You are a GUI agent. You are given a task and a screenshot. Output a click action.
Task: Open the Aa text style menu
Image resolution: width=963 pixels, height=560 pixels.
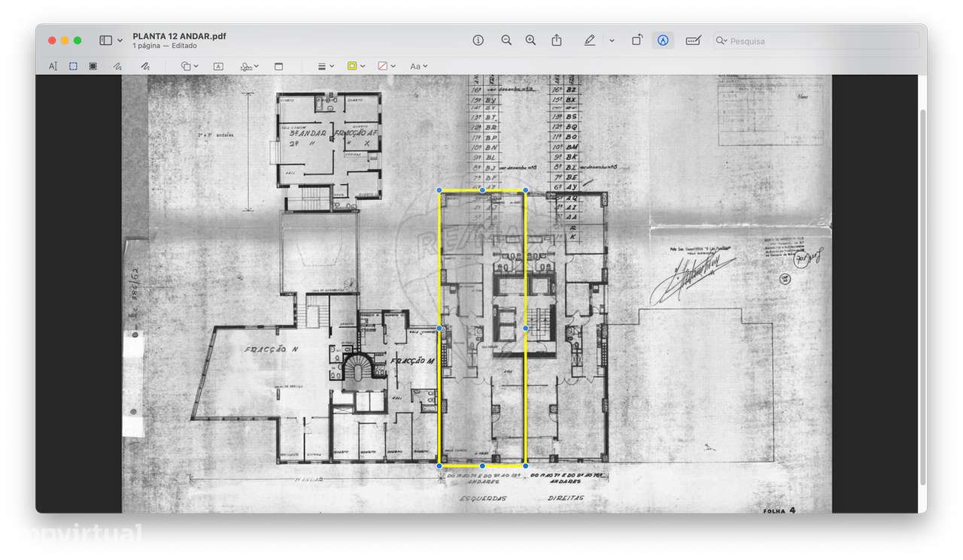point(418,66)
